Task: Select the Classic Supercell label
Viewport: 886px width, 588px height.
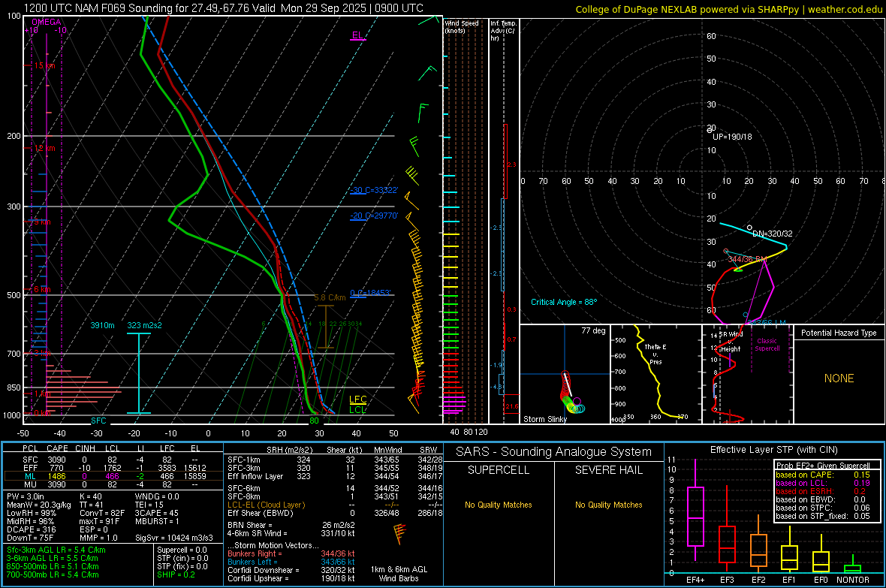Action: 767,345
